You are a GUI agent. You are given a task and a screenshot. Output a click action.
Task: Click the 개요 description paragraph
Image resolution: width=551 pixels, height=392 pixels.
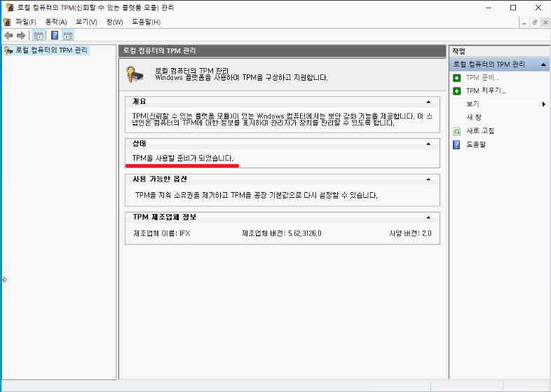[x=283, y=119]
